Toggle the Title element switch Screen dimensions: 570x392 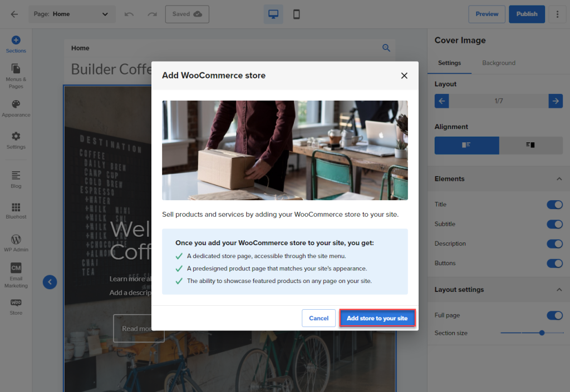(x=555, y=205)
